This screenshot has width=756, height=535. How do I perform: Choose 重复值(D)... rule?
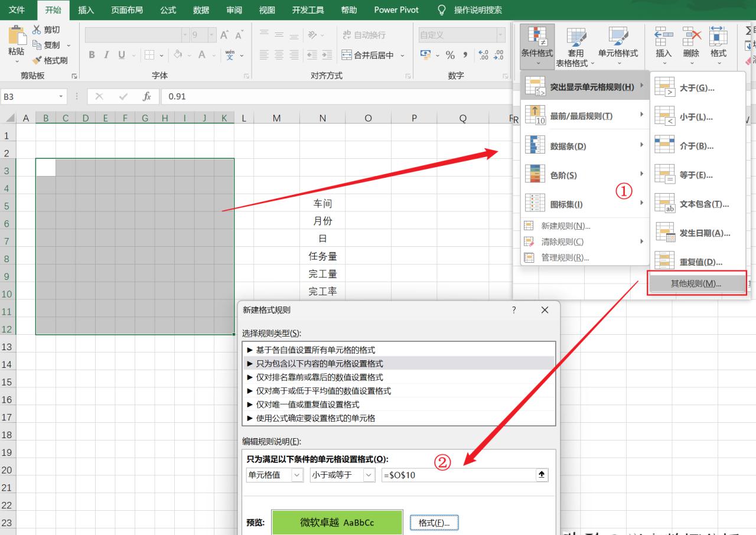698,262
